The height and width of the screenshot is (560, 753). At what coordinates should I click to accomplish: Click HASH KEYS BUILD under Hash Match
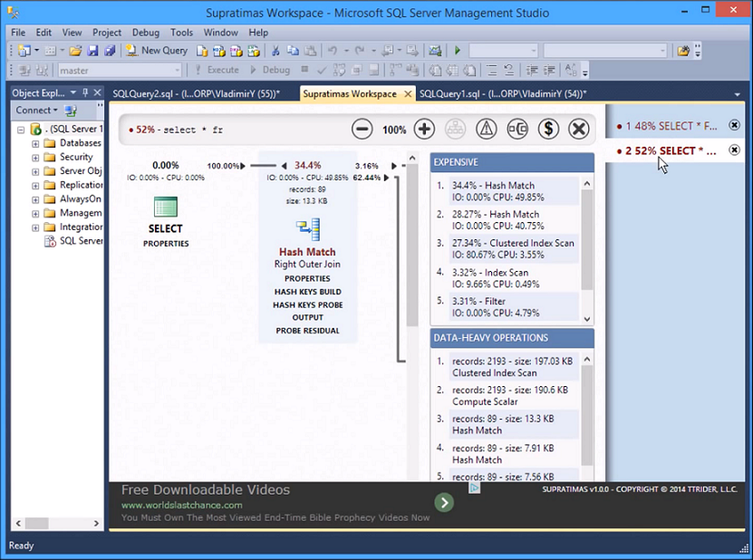click(x=307, y=292)
